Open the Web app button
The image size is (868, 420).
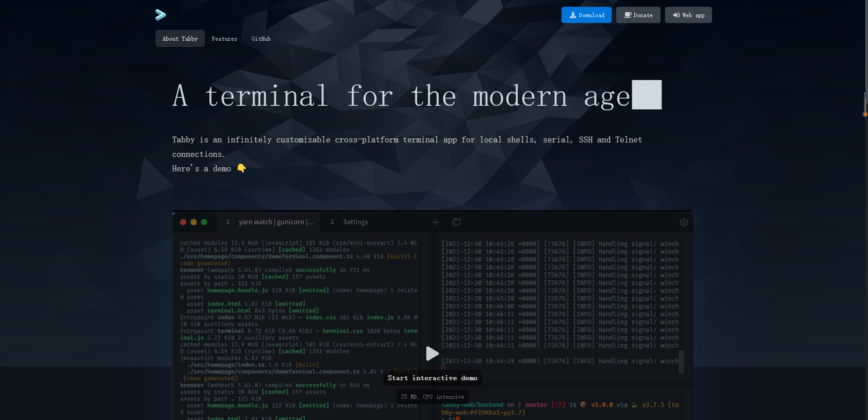pyautogui.click(x=688, y=15)
